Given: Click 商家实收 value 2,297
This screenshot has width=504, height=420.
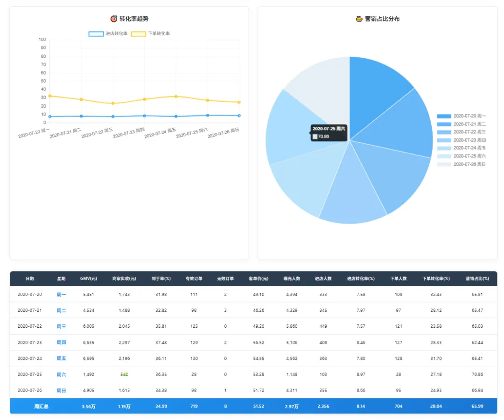Looking at the screenshot, I should pyautogui.click(x=124, y=342).
